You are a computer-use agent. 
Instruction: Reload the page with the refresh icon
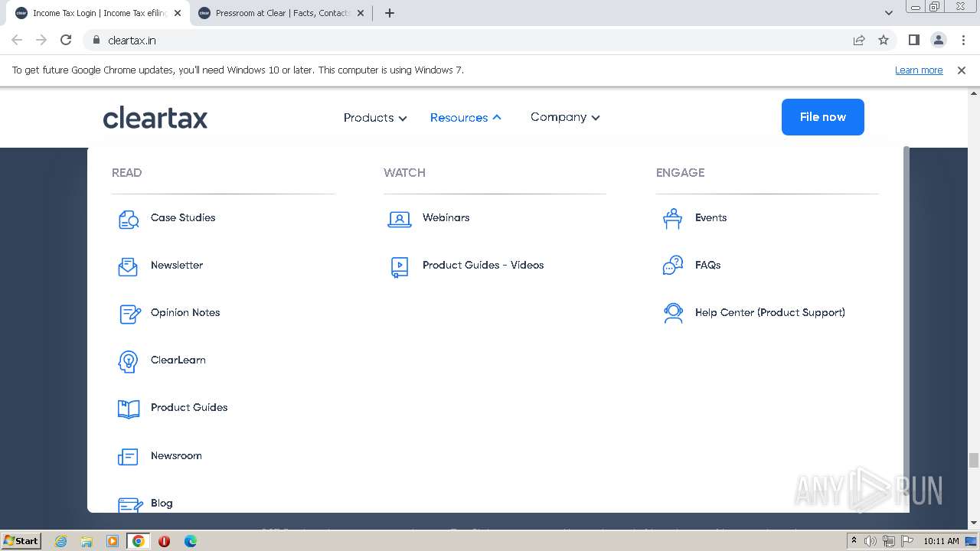click(66, 40)
